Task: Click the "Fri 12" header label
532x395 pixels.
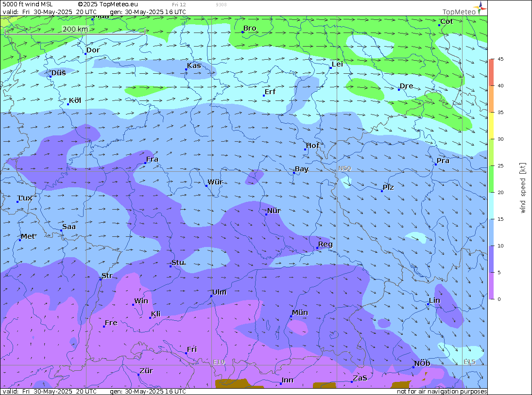Action: (x=179, y=5)
